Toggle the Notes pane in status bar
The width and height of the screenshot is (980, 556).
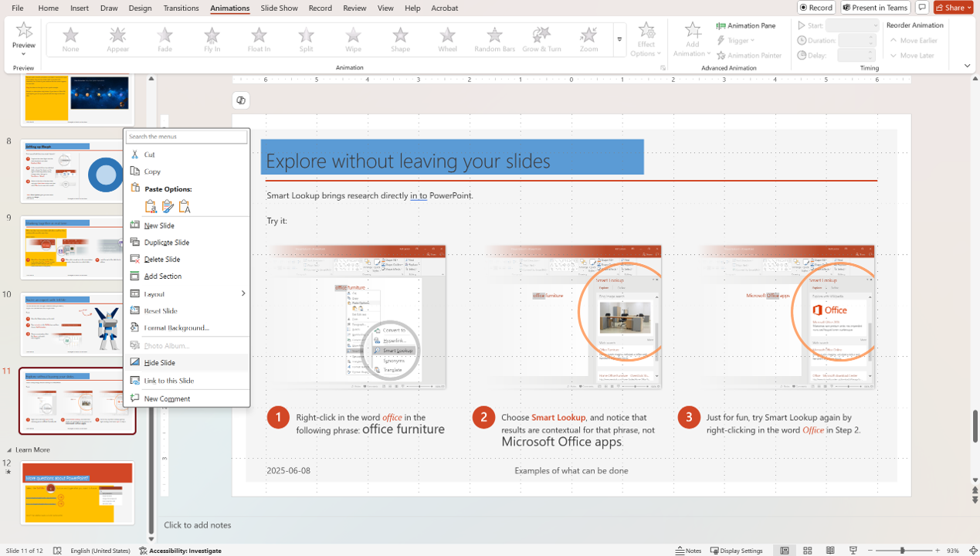[688, 551]
